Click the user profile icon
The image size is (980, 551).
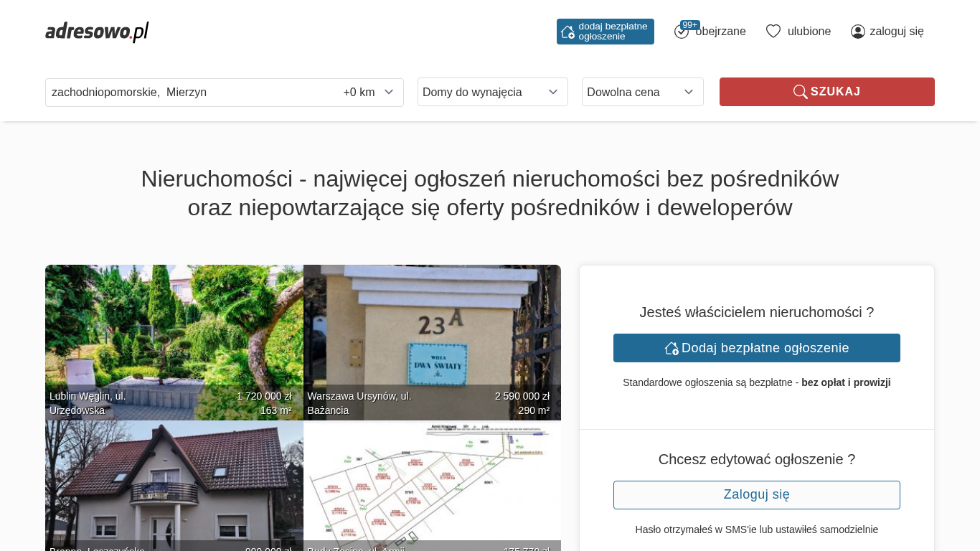[x=858, y=32]
